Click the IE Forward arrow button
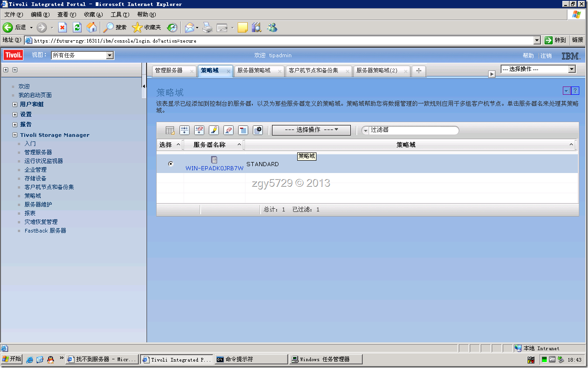 [x=42, y=27]
